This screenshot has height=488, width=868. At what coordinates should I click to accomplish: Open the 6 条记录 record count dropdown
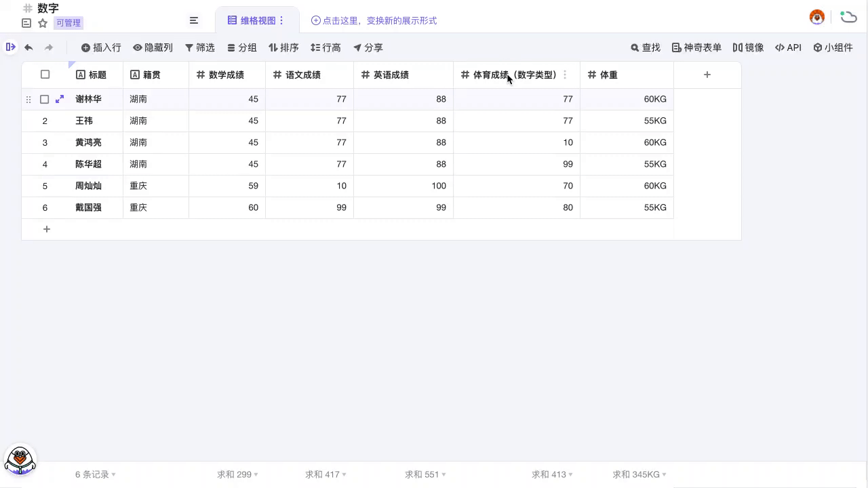pos(93,474)
